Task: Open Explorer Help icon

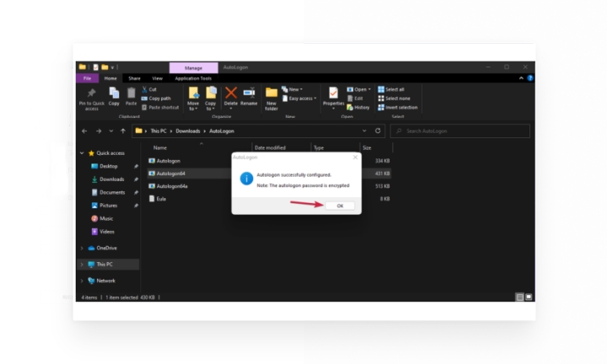Action: 530,78
